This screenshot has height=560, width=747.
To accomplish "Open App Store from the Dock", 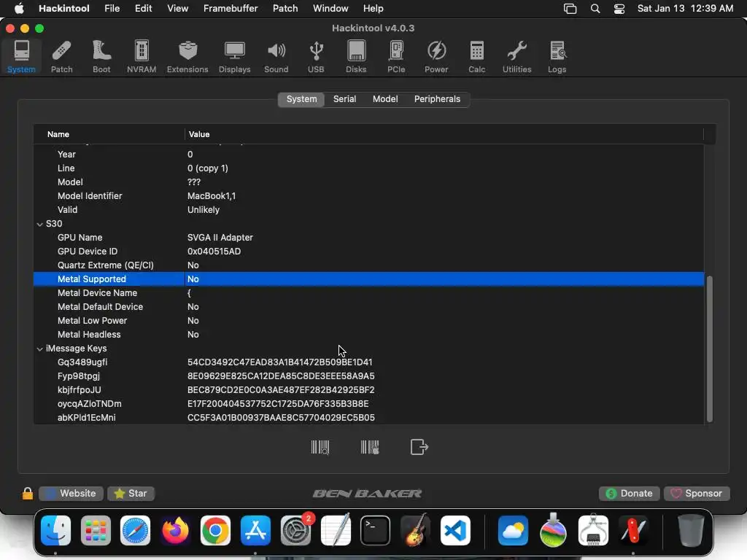I will 255,531.
